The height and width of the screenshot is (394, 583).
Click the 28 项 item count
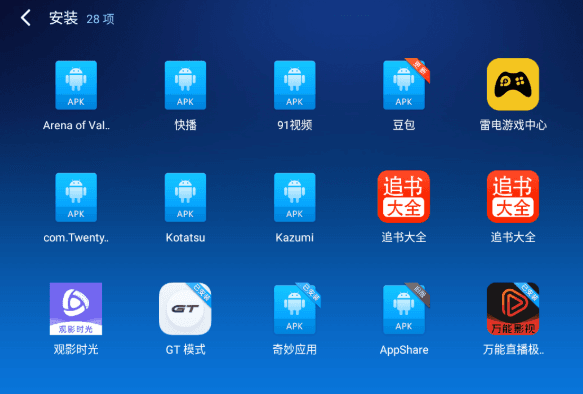100,19
